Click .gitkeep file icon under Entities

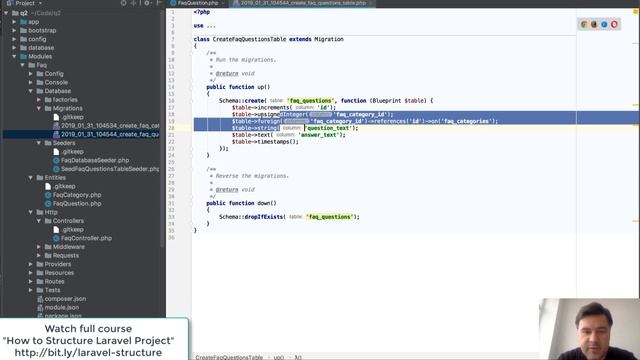tap(48, 187)
